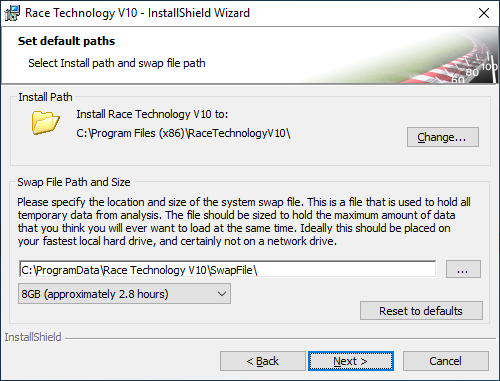Proceed with the Next > button
Viewport: 500px width, 381px height.
351,361
